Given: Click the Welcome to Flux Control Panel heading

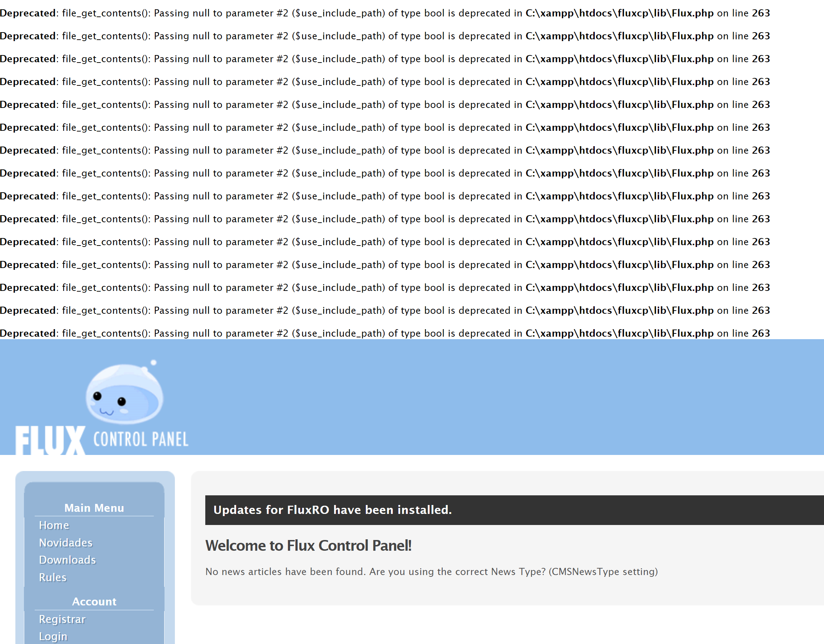Looking at the screenshot, I should (x=308, y=546).
